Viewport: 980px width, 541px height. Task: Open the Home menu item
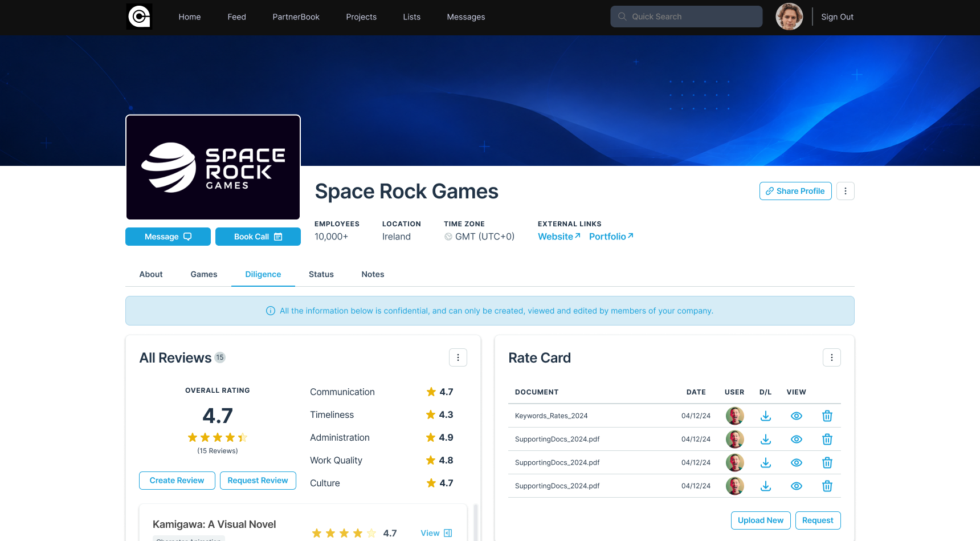pyautogui.click(x=190, y=17)
